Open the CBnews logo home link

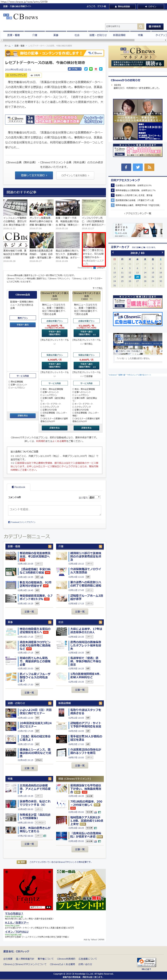pos(20,17)
